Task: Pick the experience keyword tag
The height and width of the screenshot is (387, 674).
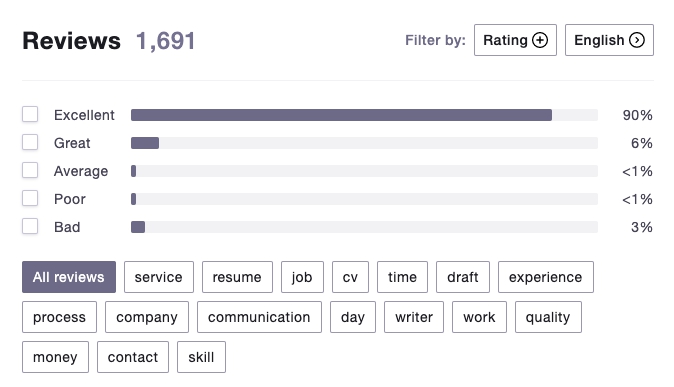Action: click(x=545, y=277)
